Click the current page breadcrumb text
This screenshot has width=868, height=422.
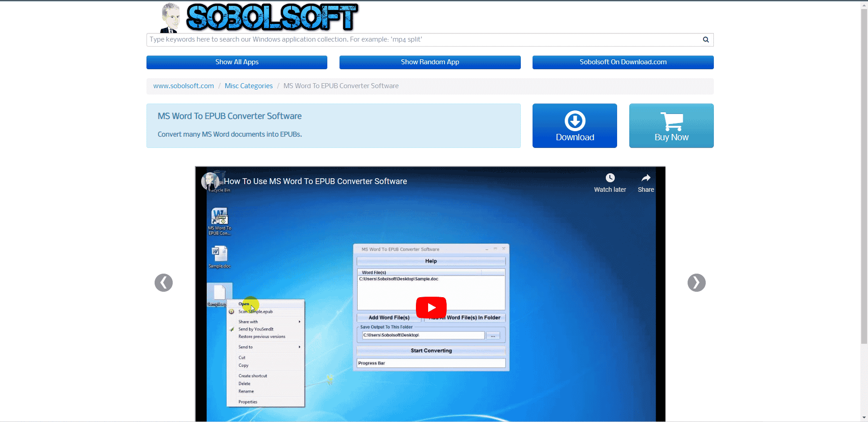pyautogui.click(x=341, y=86)
